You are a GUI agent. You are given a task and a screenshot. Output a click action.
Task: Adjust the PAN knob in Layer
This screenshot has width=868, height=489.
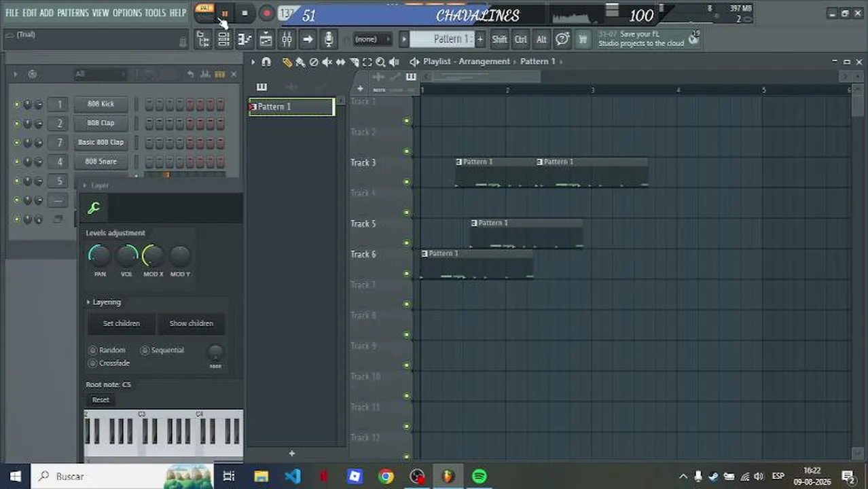(100, 256)
